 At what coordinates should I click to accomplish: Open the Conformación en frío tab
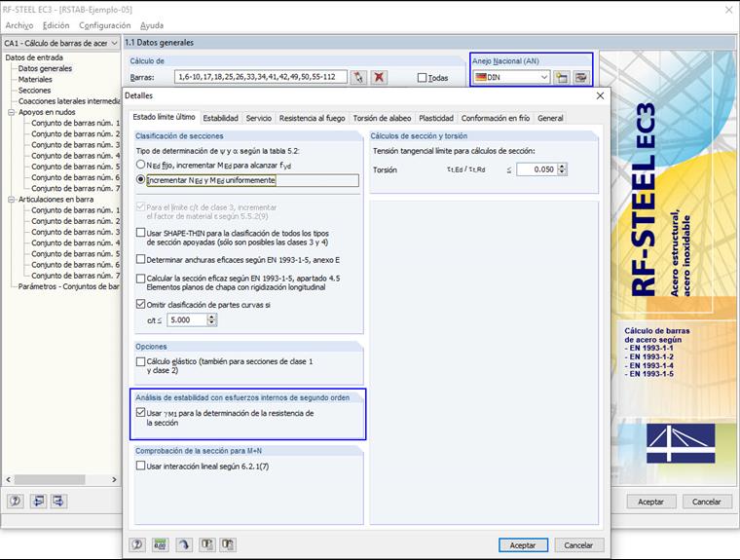pyautogui.click(x=496, y=118)
